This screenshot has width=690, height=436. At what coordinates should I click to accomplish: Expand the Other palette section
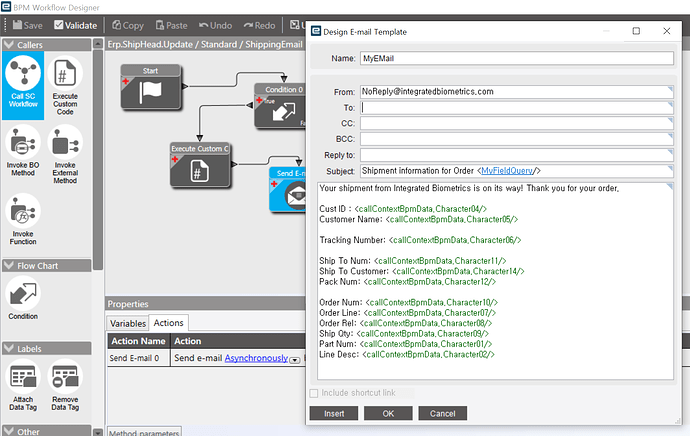pyautogui.click(x=9, y=431)
